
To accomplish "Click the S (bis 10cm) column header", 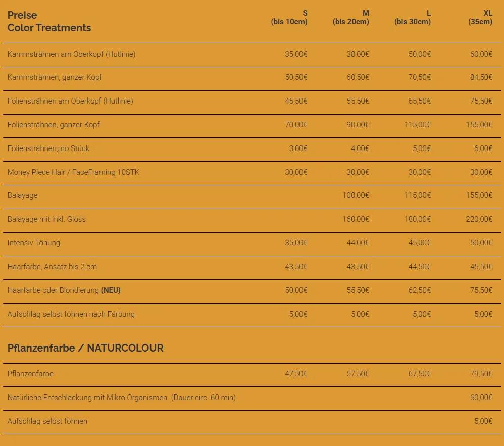I will point(289,17).
